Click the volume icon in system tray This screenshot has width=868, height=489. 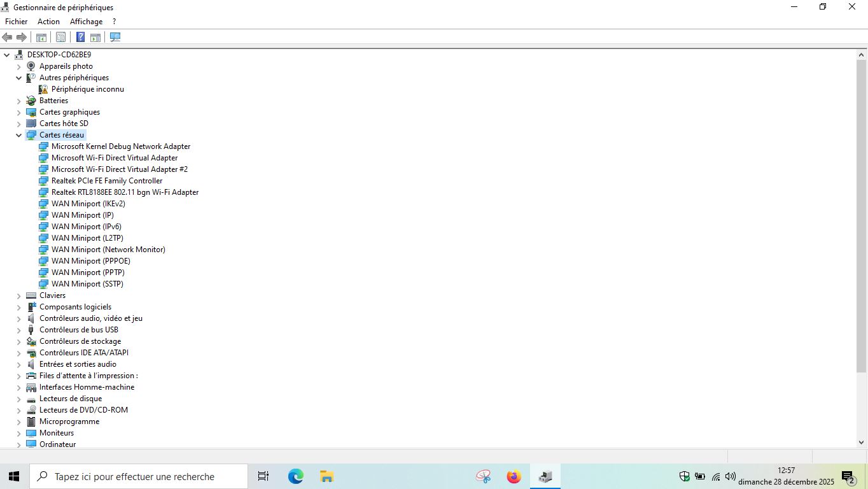(730, 476)
